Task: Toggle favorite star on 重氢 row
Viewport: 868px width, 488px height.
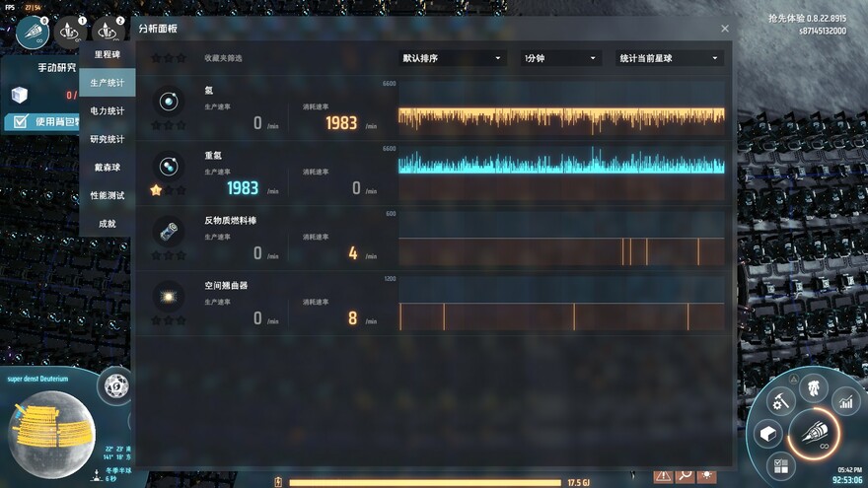Action: pyautogui.click(x=156, y=189)
